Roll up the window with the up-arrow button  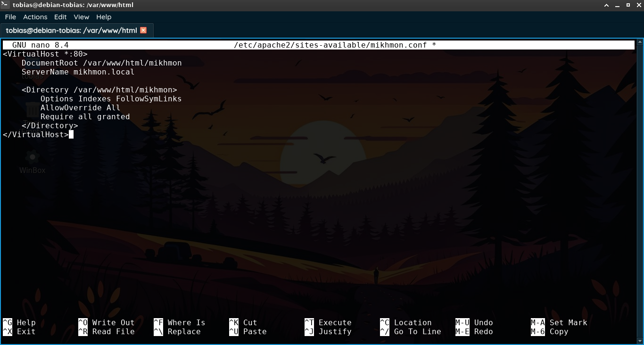pyautogui.click(x=607, y=5)
